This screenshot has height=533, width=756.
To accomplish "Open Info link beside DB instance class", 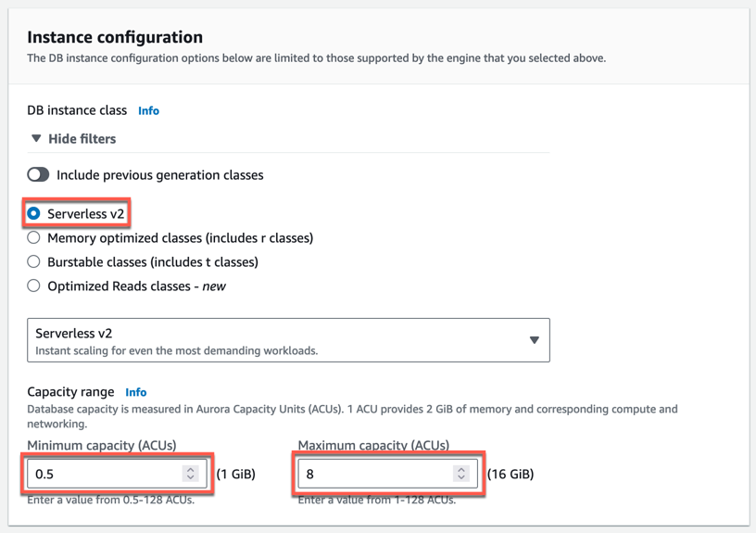I will 148,111.
